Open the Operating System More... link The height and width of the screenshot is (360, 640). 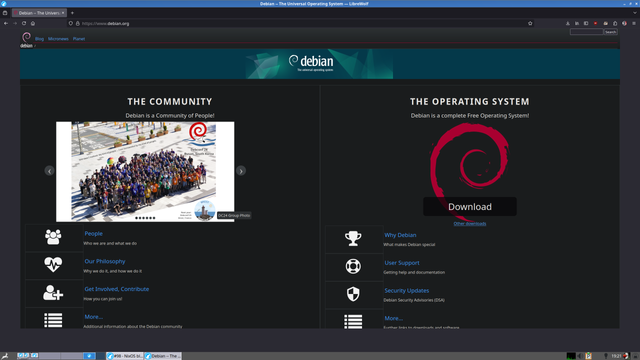(x=393, y=318)
